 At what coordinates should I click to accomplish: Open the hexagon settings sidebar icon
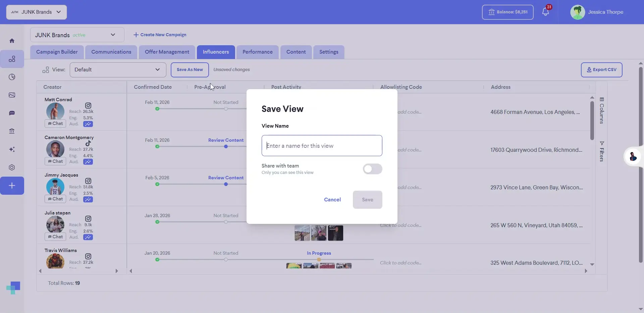click(x=12, y=168)
